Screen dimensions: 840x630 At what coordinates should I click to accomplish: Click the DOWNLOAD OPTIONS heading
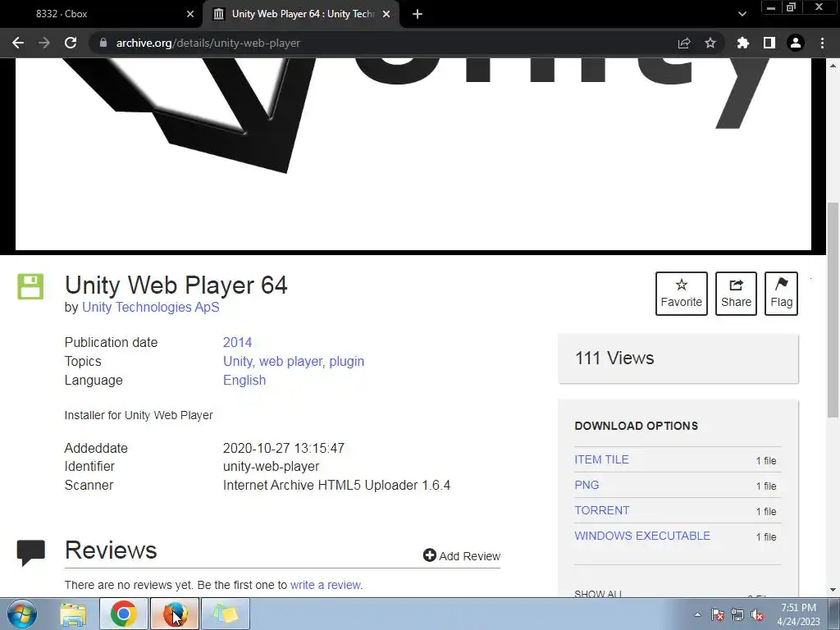(x=637, y=426)
